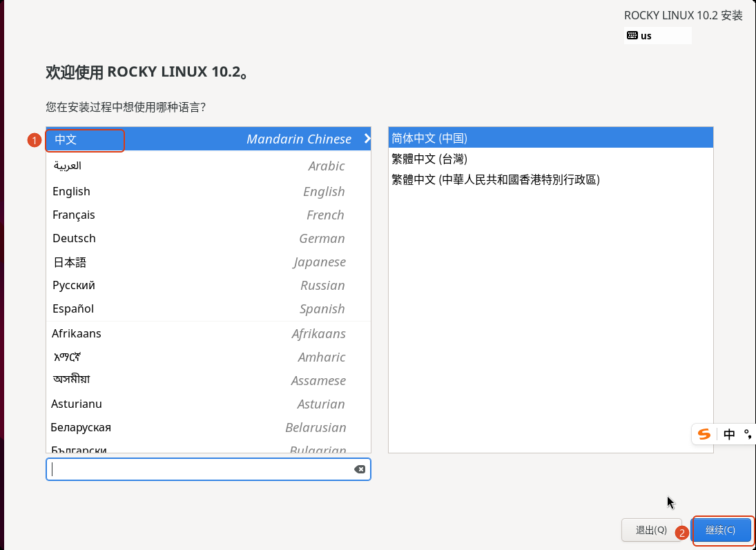
Task: Click the 继续(C) continue button
Action: point(721,530)
